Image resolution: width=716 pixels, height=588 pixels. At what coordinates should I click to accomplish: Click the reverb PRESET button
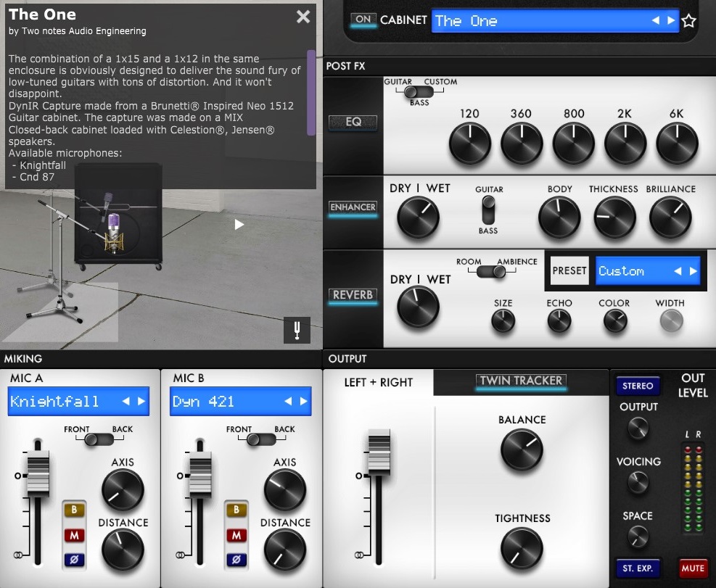pos(569,270)
